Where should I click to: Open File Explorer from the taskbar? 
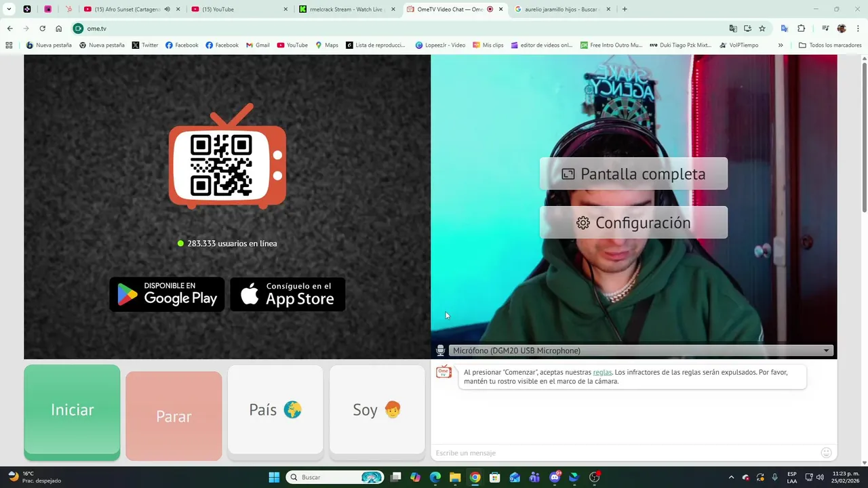pyautogui.click(x=455, y=477)
